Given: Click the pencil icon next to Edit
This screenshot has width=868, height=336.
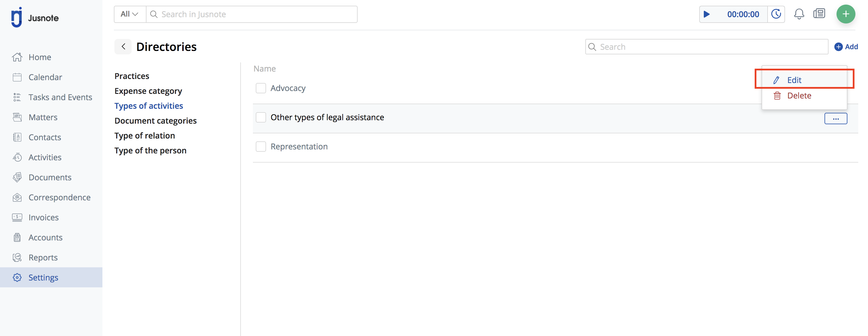Looking at the screenshot, I should click(x=776, y=80).
